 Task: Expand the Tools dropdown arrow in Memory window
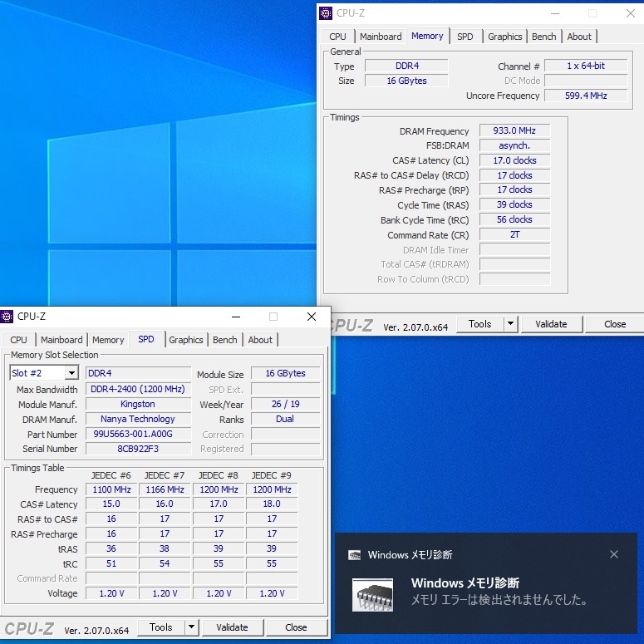tap(511, 324)
